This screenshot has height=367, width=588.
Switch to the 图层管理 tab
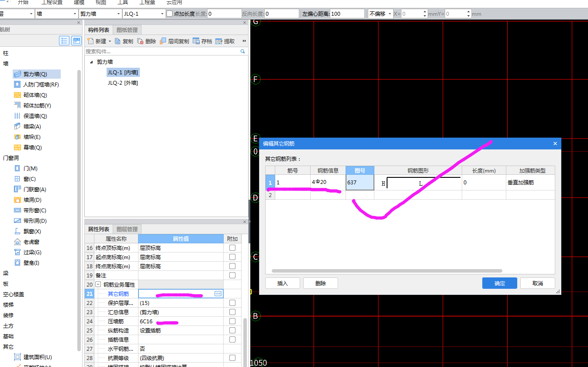coord(127,229)
